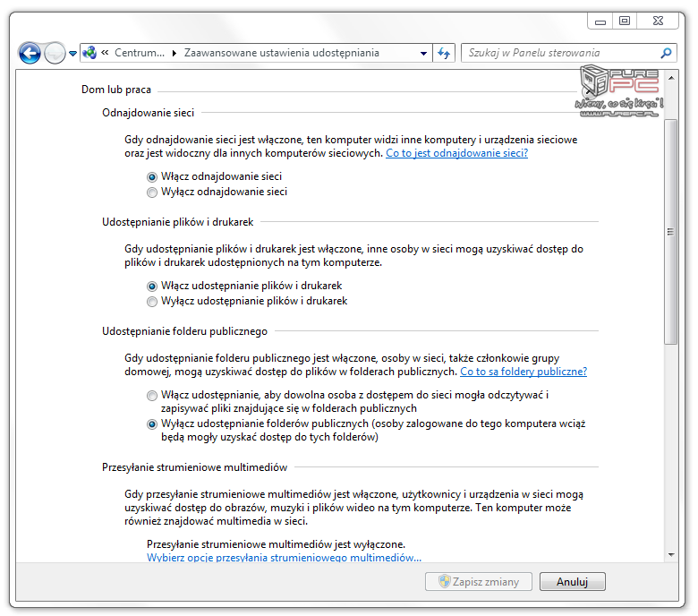Click the blue Back arrow button
Viewport: 698px width, 616px height.
[30, 54]
